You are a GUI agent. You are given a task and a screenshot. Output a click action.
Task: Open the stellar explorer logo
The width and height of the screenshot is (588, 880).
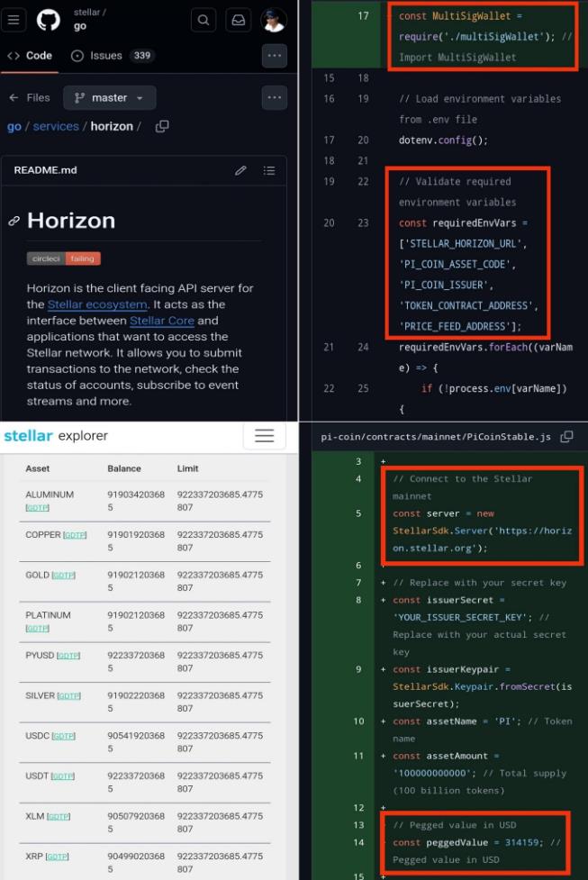(56, 436)
